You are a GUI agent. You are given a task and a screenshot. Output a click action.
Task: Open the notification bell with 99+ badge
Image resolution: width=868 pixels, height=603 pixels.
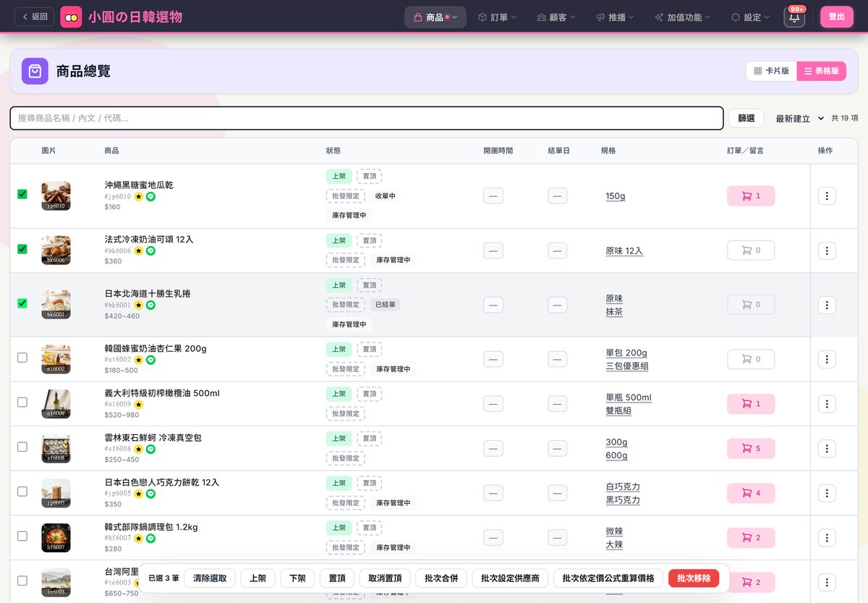pyautogui.click(x=793, y=17)
